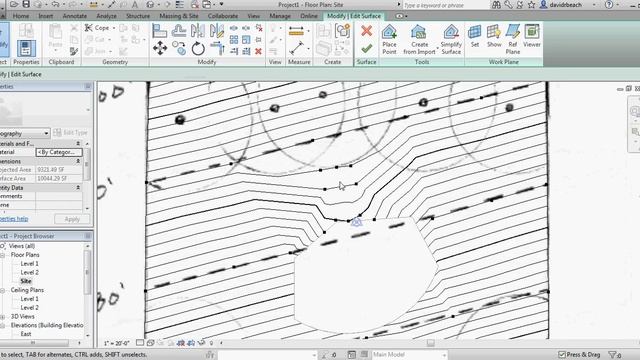640x360 pixels.
Task: Open the Annotate ribbon tab
Action: click(x=74, y=16)
